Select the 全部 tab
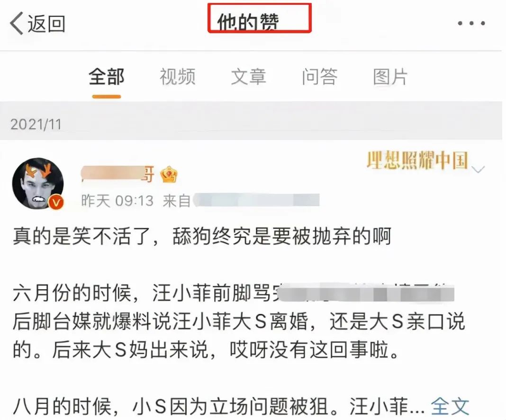This screenshot has height=420, width=506. 107,77
